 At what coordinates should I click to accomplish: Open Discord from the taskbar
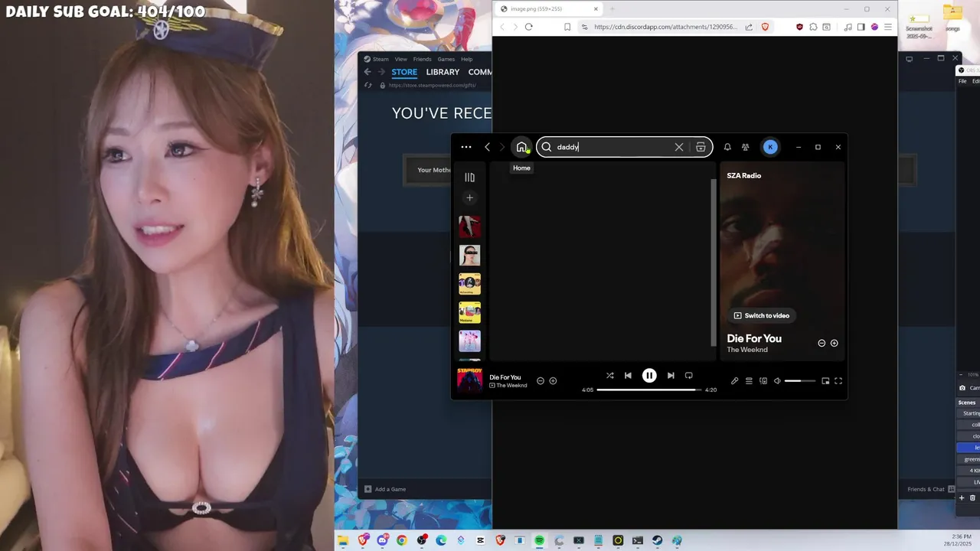coord(382,540)
